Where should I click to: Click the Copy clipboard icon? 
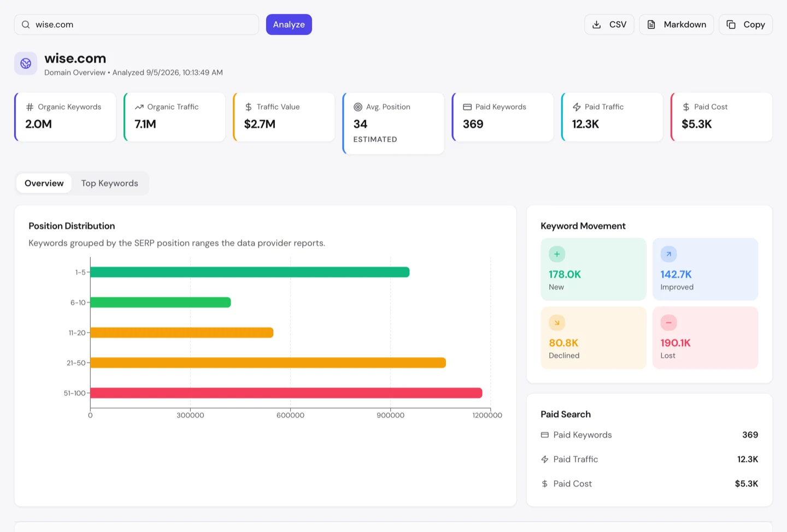coord(731,25)
